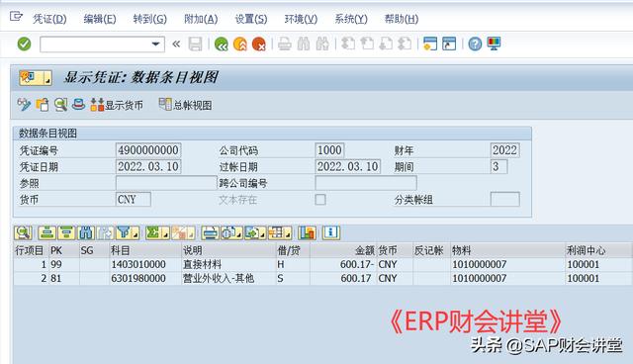This screenshot has height=364, width=633.
Task: Click the Details magnifier icon above table
Action: click(x=23, y=232)
